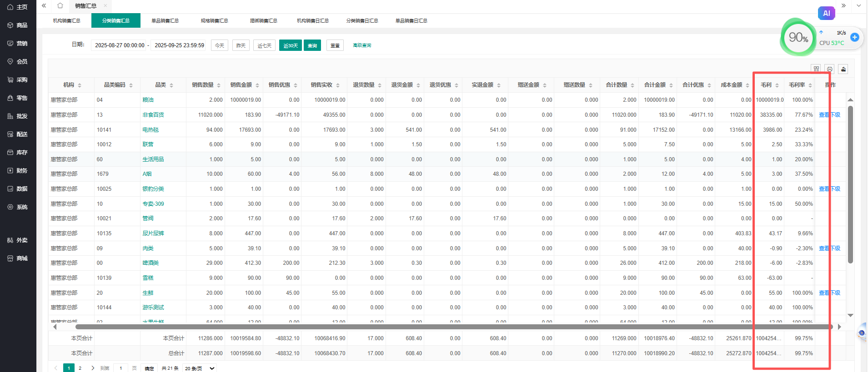The height and width of the screenshot is (372, 868).
Task: Open 非食百货 category link
Action: (153, 115)
